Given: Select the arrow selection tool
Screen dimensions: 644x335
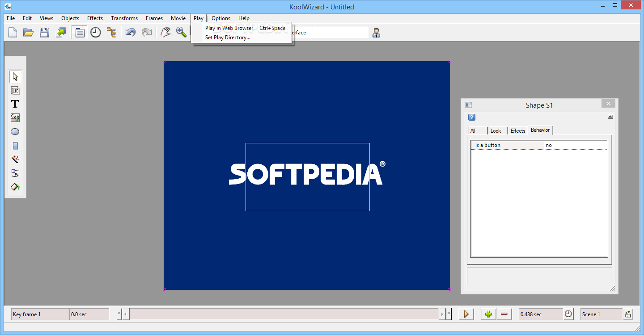Looking at the screenshot, I should [15, 76].
